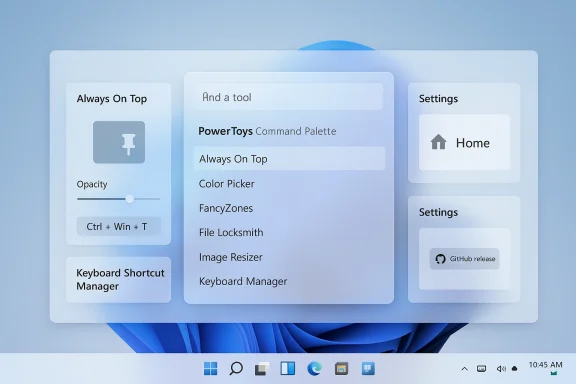Launch Microsoft Edge from taskbar
The height and width of the screenshot is (384, 576).
314,368
